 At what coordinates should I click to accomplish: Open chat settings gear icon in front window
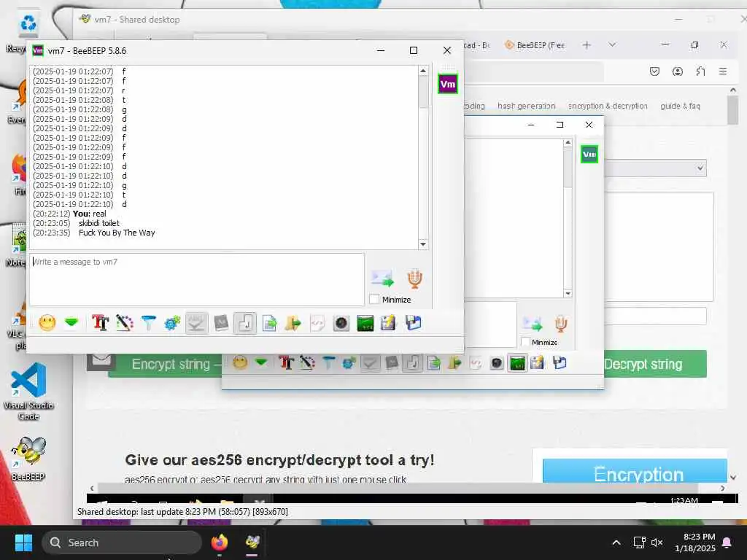coord(172,323)
